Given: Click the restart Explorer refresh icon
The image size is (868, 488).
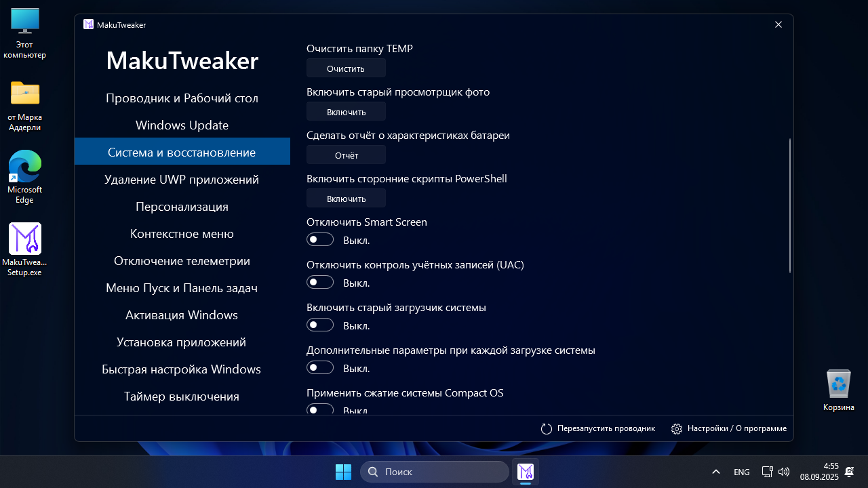Looking at the screenshot, I should click(x=547, y=429).
